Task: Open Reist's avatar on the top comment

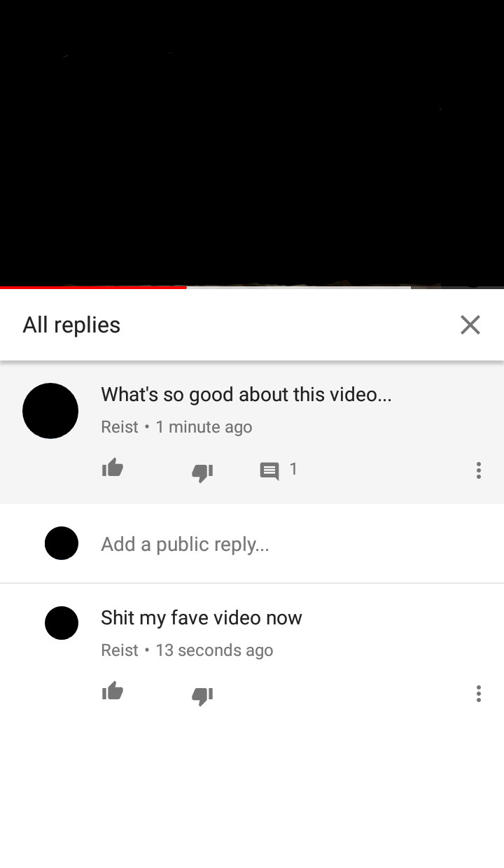Action: [x=50, y=411]
